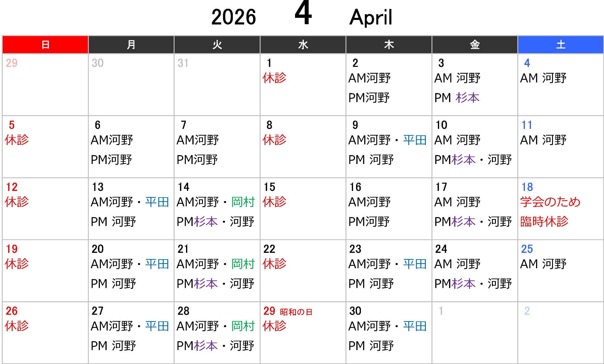Select date number 18 on Saturday

(x=527, y=187)
